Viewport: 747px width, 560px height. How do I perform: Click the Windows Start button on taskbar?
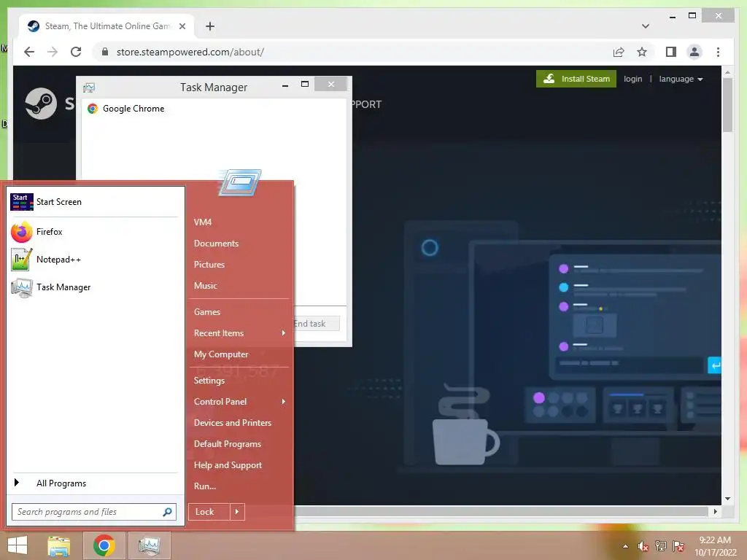click(x=18, y=545)
